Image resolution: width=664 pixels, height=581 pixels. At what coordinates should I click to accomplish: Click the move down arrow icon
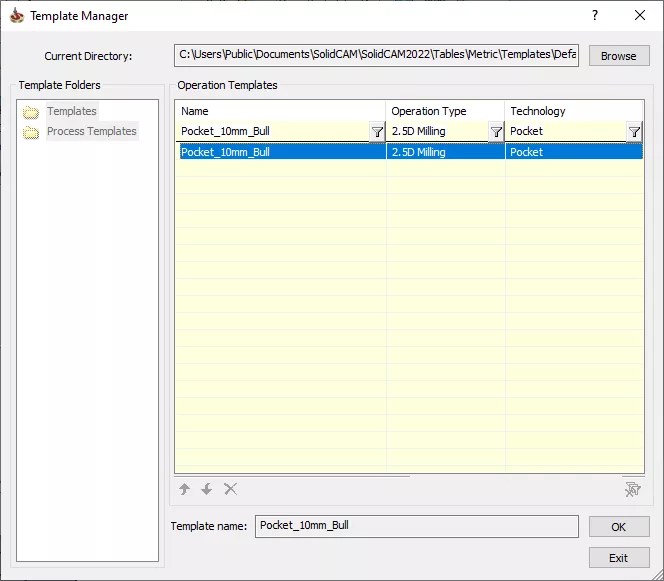(x=207, y=489)
